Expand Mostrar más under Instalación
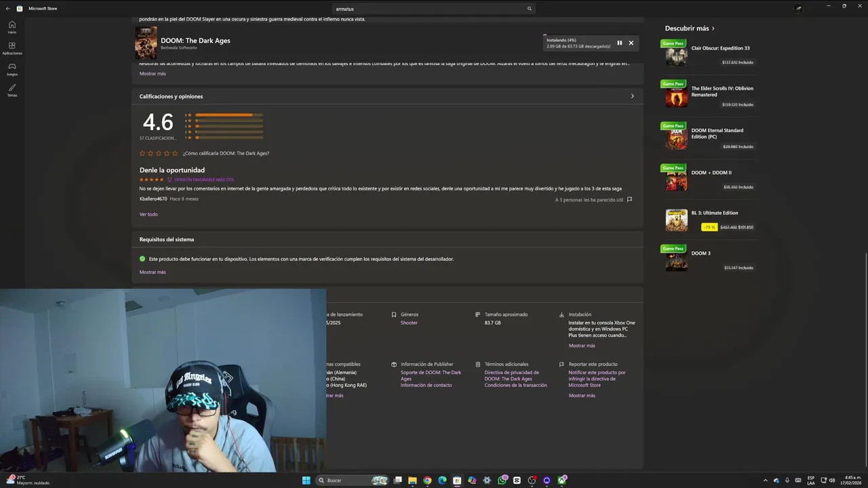 (582, 346)
